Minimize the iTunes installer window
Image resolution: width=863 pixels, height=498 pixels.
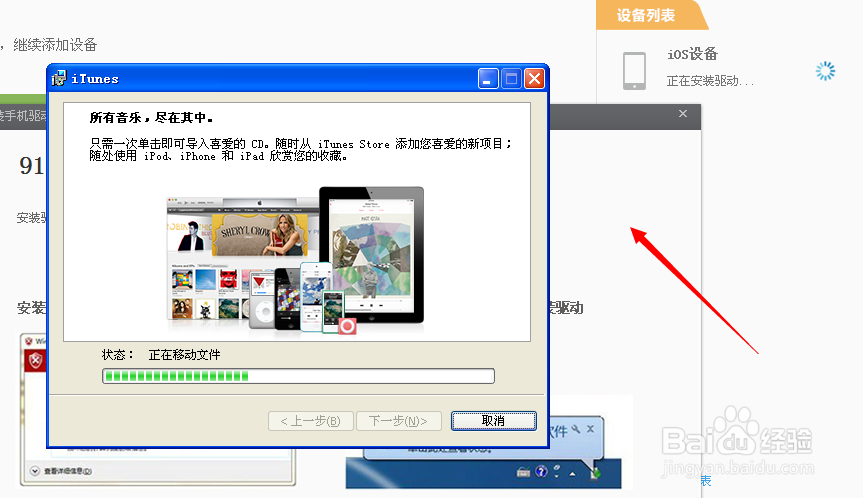[x=488, y=79]
